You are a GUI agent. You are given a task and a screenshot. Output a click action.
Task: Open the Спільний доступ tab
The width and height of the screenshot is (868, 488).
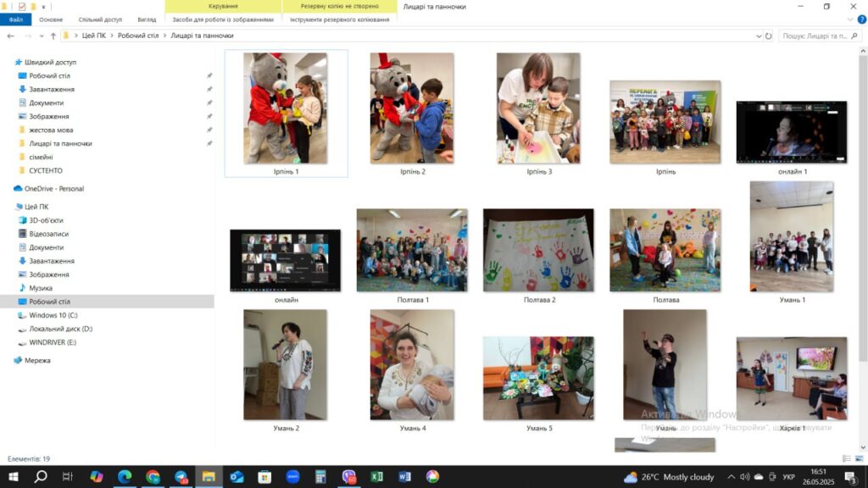[100, 19]
